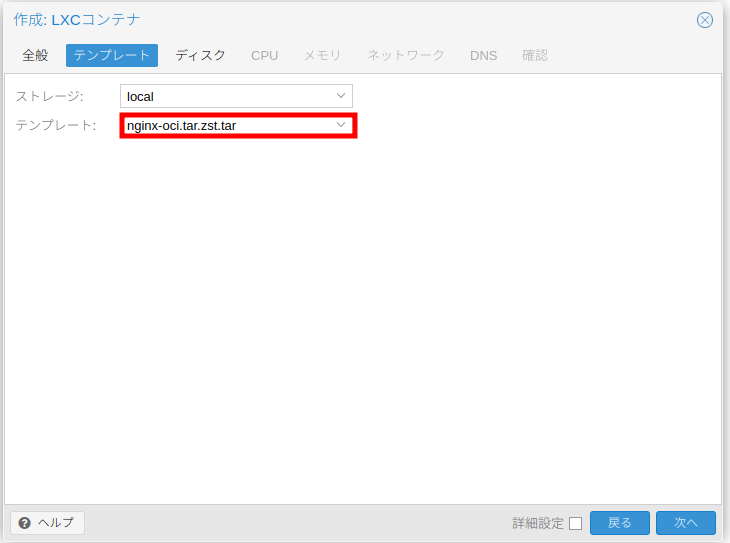Click the ヘルプ button label
Viewport: 730px width, 543px height.
pos(55,523)
